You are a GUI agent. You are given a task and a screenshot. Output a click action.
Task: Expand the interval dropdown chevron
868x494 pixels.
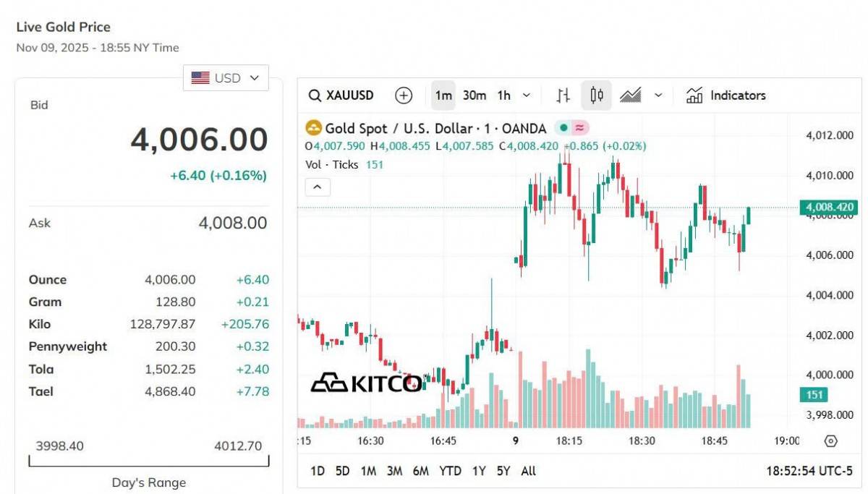(526, 95)
